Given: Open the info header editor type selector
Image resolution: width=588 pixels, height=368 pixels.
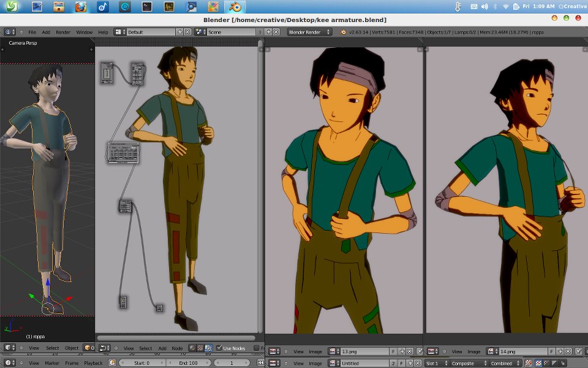Looking at the screenshot, I should pos(10,32).
